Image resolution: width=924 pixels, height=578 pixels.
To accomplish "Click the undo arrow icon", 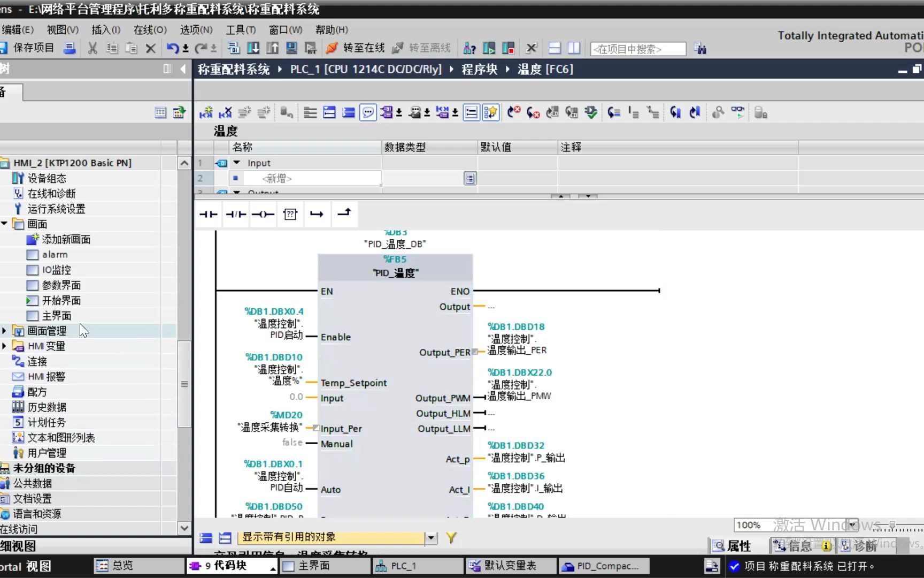I will pos(172,48).
